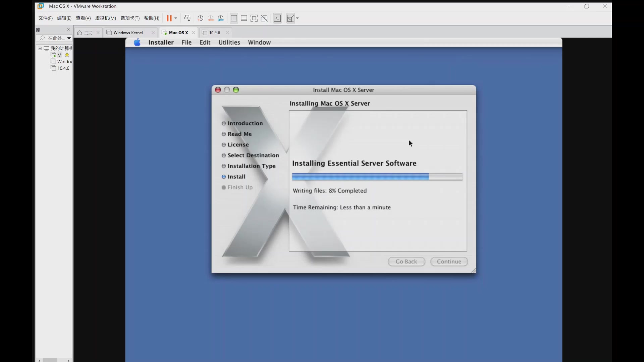Open the dropdown arrow beside the pause button
644x362 pixels.
pyautogui.click(x=176, y=18)
